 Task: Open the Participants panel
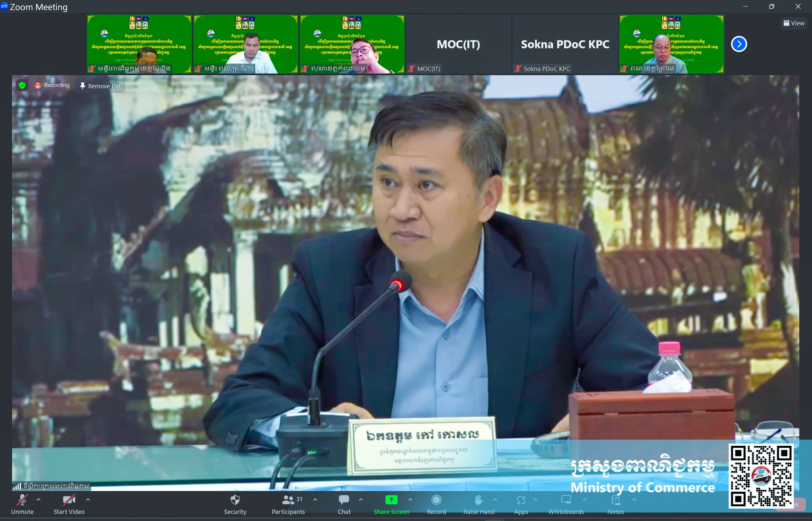(x=288, y=500)
